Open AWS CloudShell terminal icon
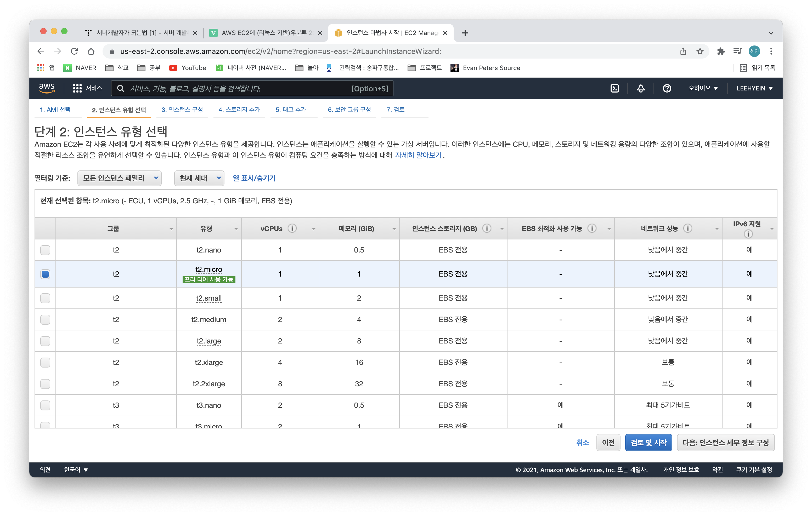 614,88
